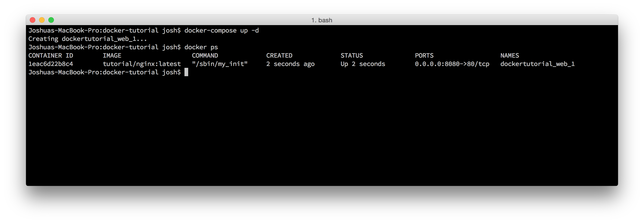This screenshot has width=644, height=223.
Task: Click the CONTAINER ID column header
Action: [51, 56]
